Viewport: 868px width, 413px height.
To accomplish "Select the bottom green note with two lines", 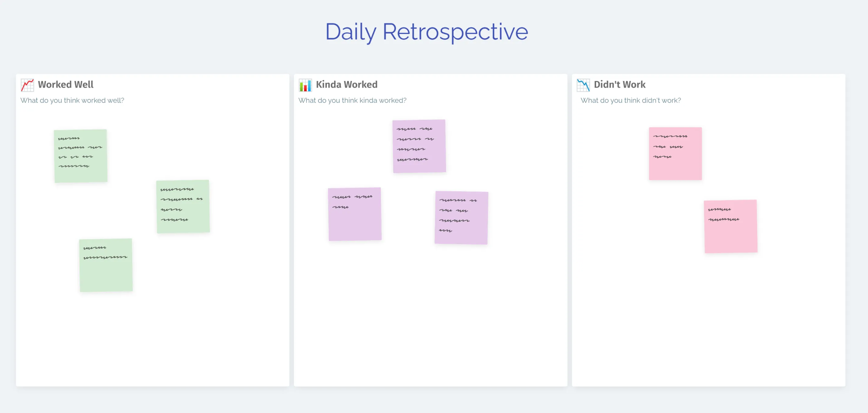I will (106, 265).
